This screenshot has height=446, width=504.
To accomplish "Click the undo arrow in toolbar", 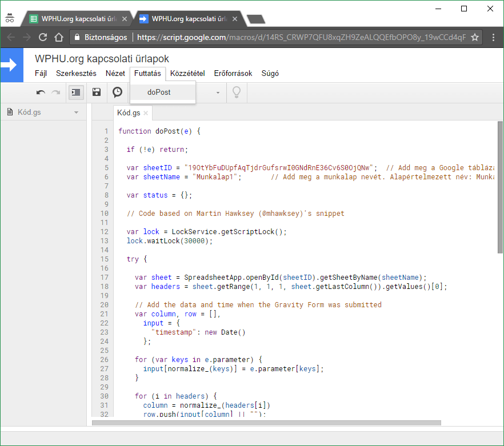I will tap(41, 93).
